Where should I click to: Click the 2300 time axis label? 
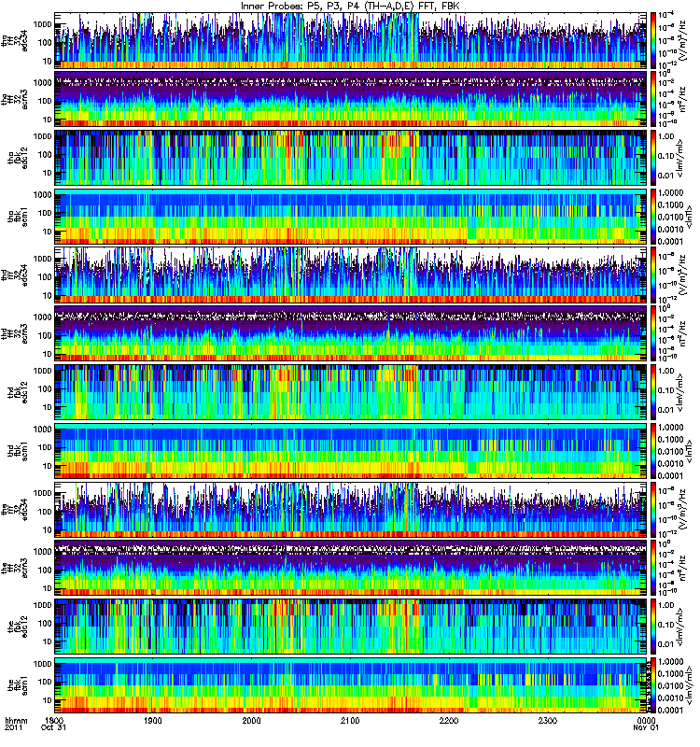pos(548,720)
